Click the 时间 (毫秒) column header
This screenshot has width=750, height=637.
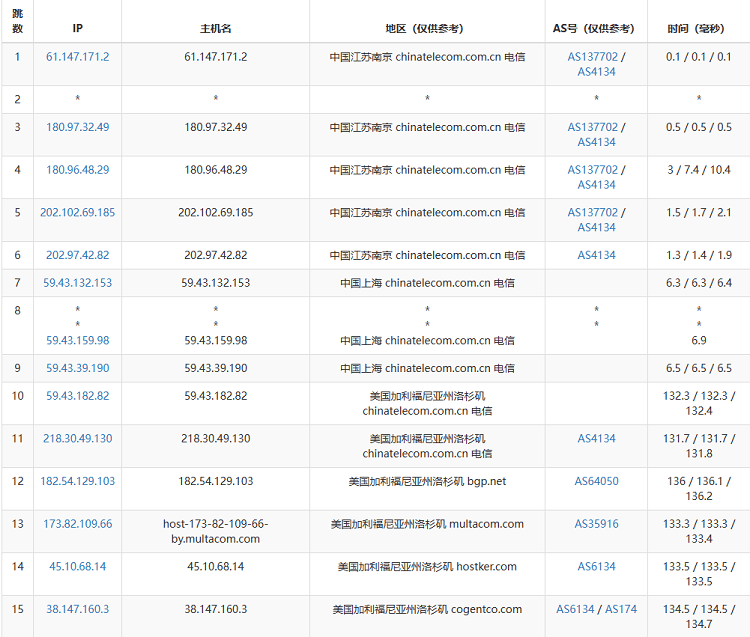tap(696, 29)
